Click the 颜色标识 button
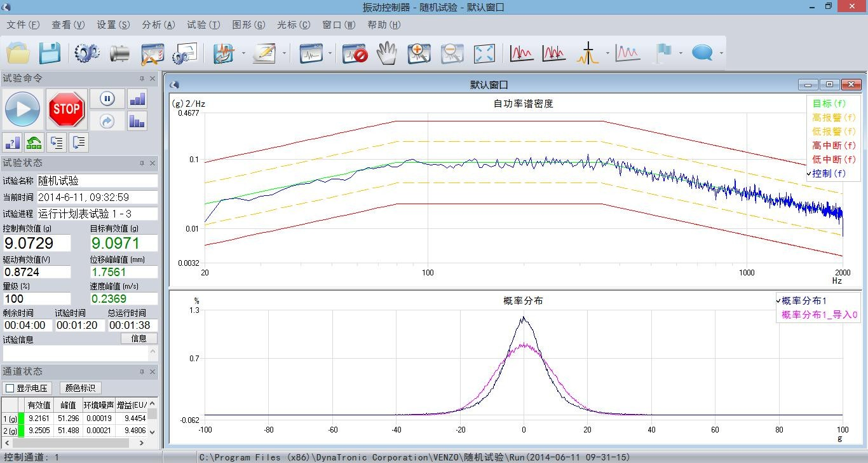Image resolution: width=868 pixels, height=463 pixels. (x=80, y=388)
